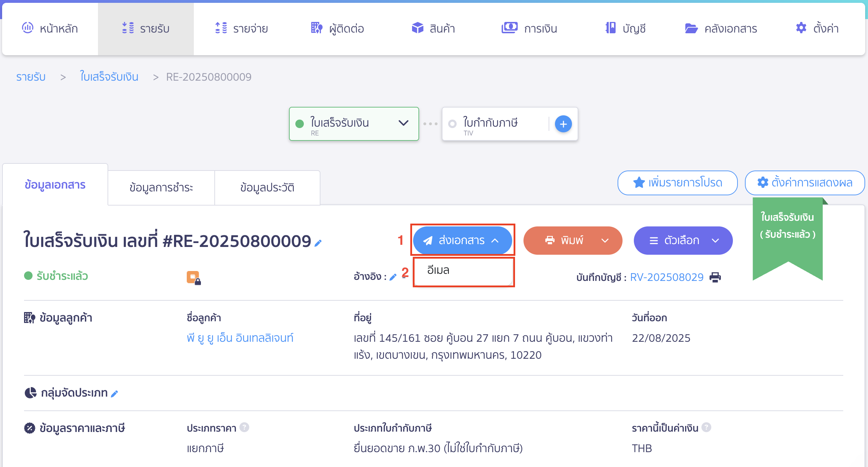Image resolution: width=868 pixels, height=467 pixels.
Task: Choose อีเมล from the send menu
Action: pos(463,270)
